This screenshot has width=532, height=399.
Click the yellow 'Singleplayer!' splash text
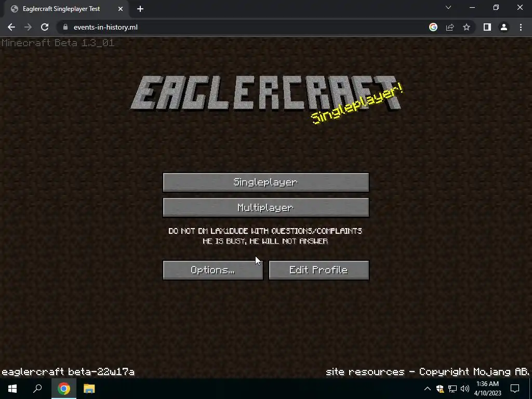(357, 103)
